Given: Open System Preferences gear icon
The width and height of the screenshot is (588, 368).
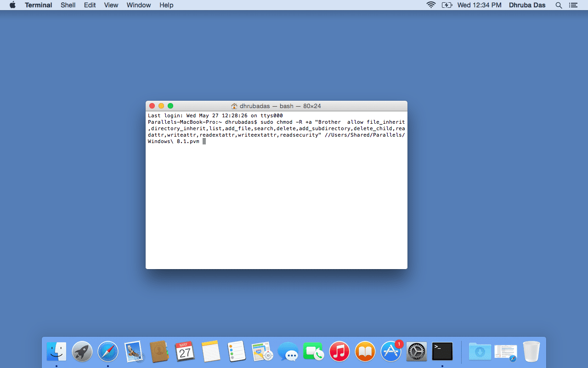Looking at the screenshot, I should coord(417,352).
